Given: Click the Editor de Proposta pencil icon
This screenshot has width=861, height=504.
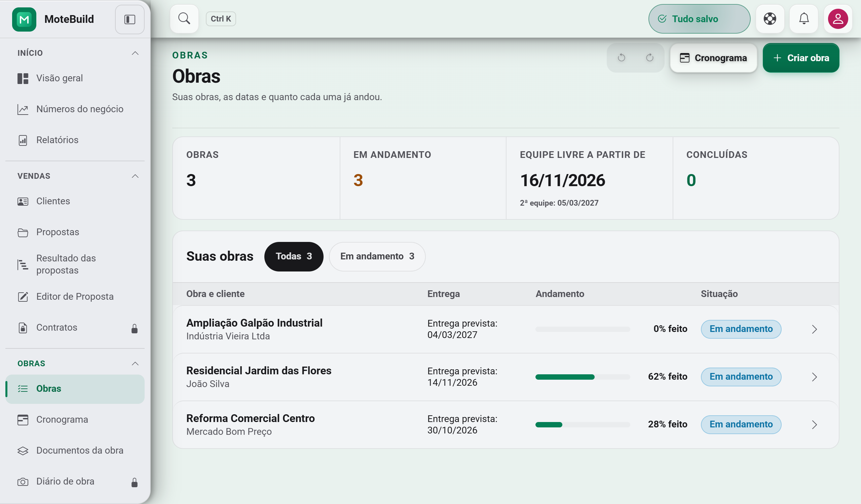Looking at the screenshot, I should pyautogui.click(x=23, y=297).
